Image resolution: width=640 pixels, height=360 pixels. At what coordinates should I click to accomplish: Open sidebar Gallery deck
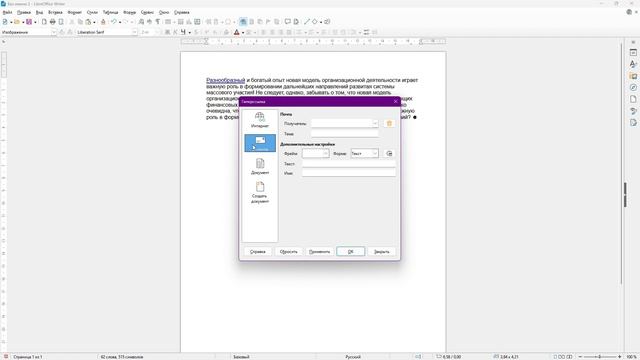(633, 76)
